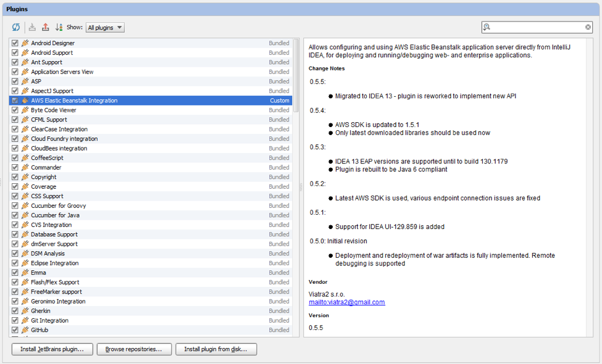Click the plug icon next to Android Designer
This screenshot has width=602, height=364.
(x=25, y=43)
